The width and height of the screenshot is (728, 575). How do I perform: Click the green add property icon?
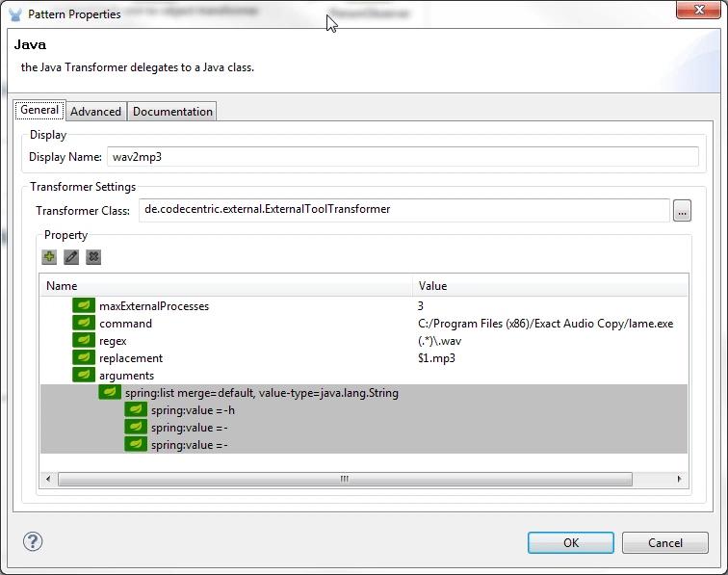click(49, 257)
